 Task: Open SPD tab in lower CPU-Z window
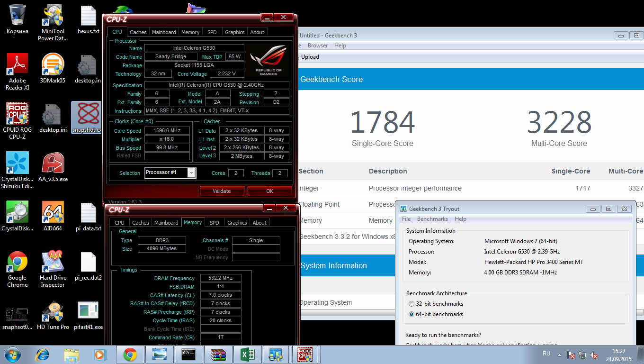click(x=215, y=223)
